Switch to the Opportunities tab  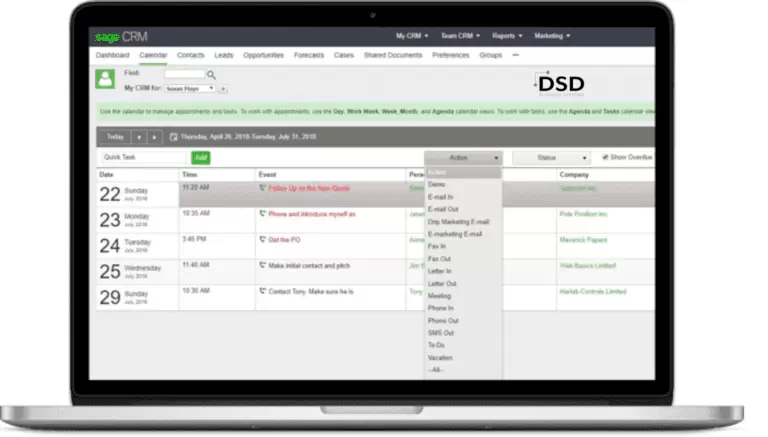[x=264, y=55]
